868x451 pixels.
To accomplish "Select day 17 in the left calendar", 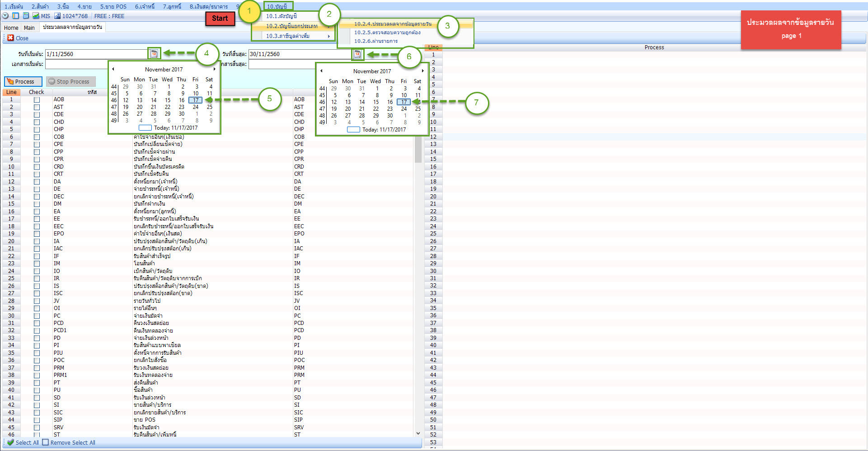I will 195,100.
